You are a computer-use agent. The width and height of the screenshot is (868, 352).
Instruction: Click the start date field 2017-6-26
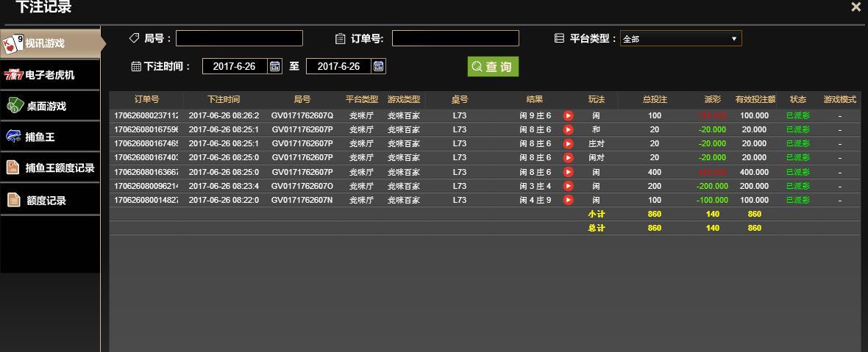(x=235, y=66)
